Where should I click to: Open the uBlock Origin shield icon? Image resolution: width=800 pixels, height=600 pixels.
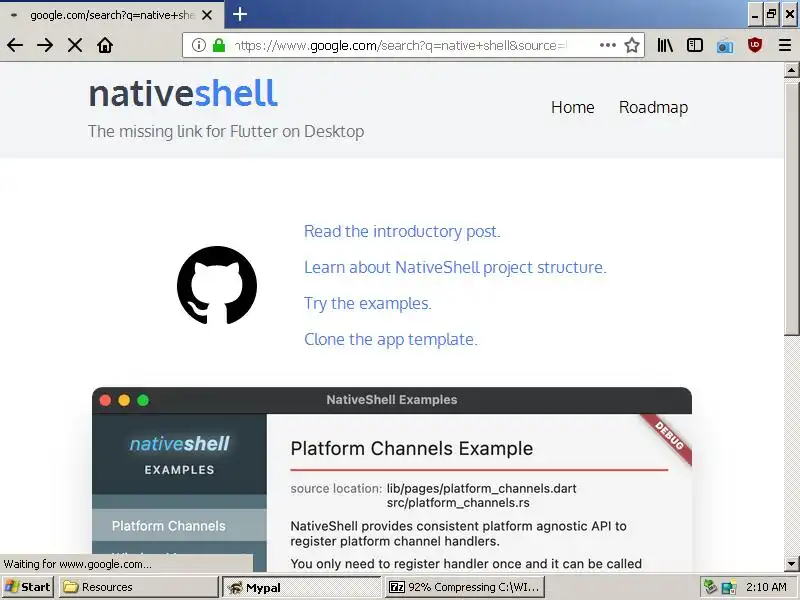755,45
